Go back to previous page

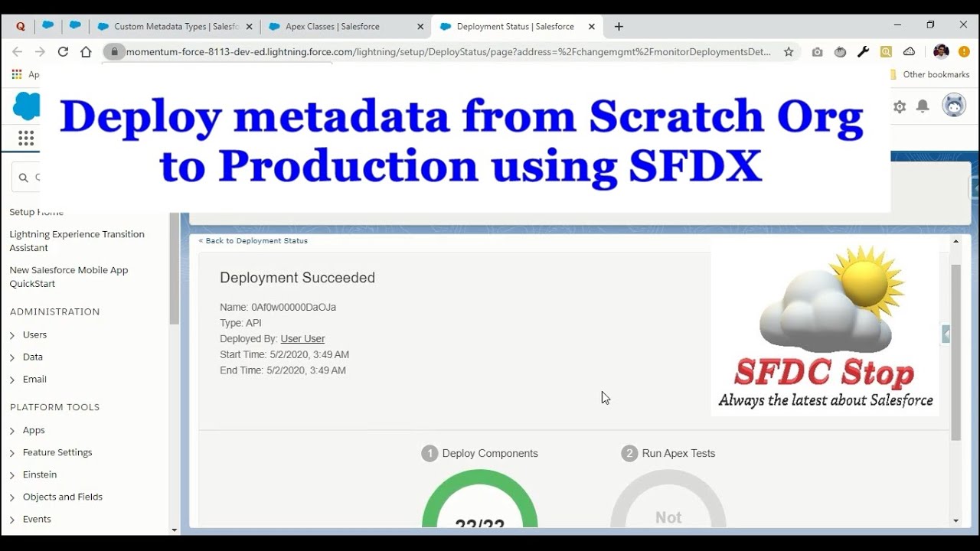pos(17,51)
